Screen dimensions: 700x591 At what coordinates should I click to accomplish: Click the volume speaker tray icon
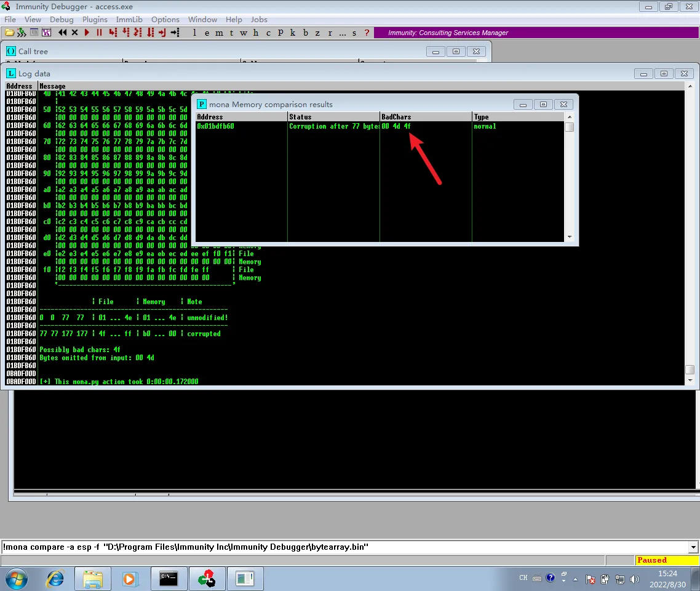point(634,579)
